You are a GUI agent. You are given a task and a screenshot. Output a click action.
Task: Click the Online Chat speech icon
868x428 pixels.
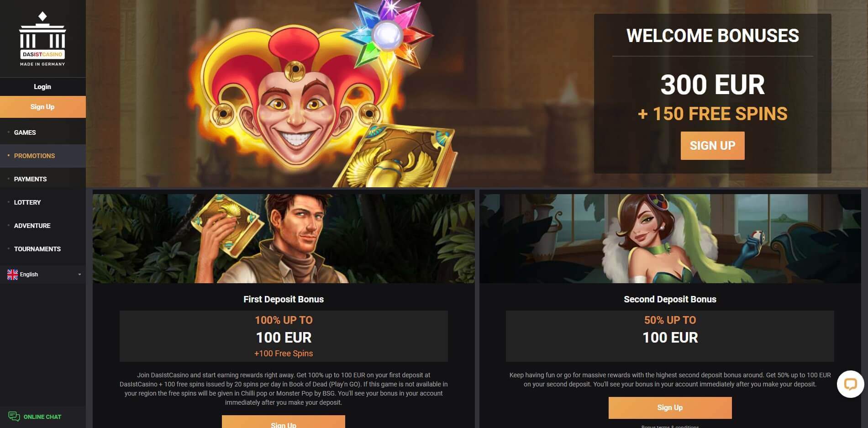14,417
